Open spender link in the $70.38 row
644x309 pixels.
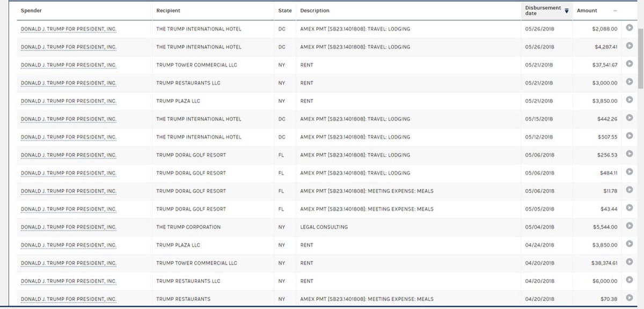click(69, 299)
